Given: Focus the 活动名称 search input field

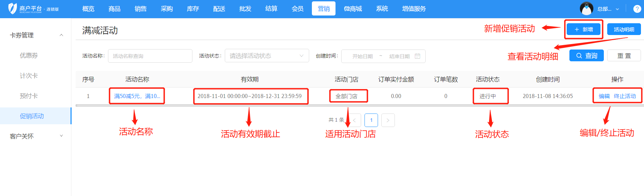Looking at the screenshot, I should [x=150, y=56].
